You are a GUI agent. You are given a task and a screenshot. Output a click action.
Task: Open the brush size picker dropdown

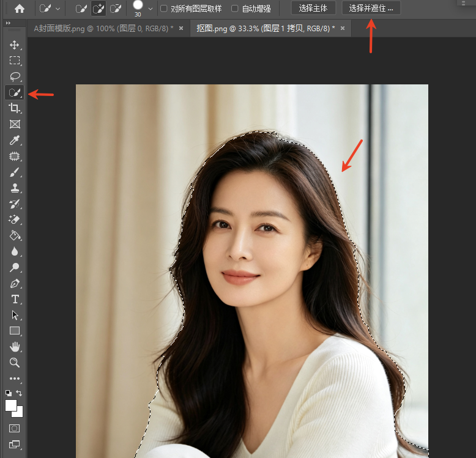point(151,9)
